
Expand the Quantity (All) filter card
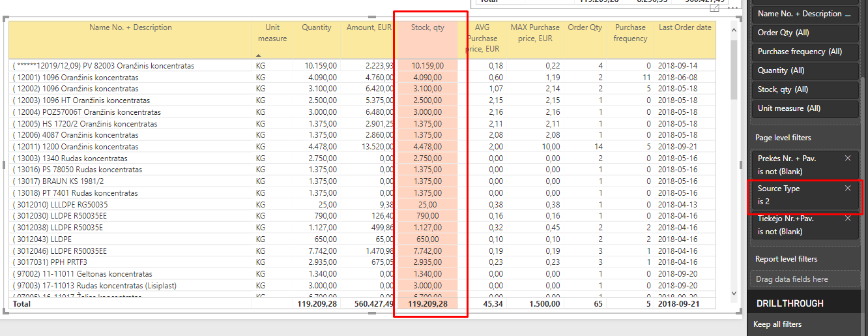click(805, 70)
